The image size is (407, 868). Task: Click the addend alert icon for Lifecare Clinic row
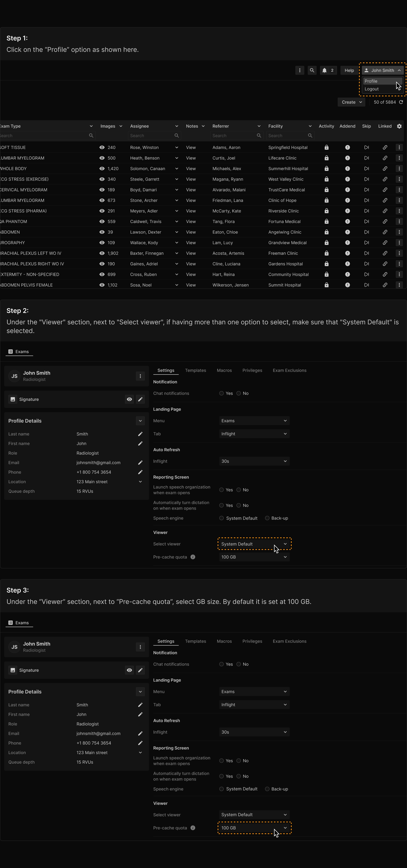click(x=347, y=158)
